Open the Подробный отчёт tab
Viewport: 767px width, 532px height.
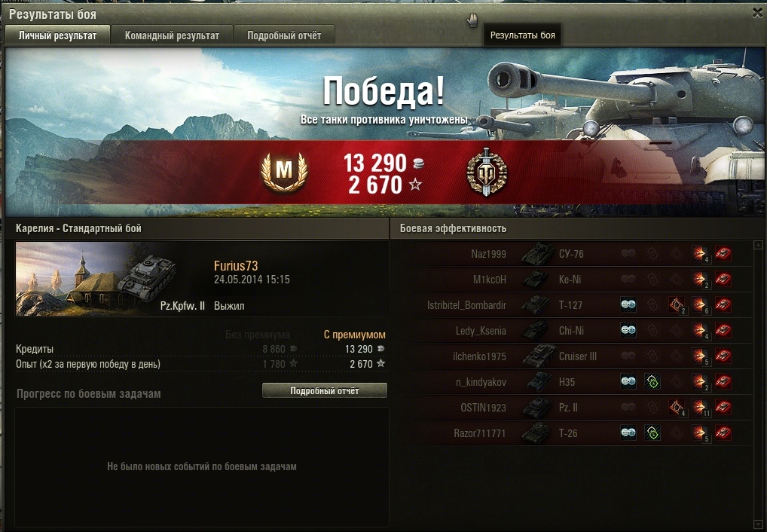point(284,35)
